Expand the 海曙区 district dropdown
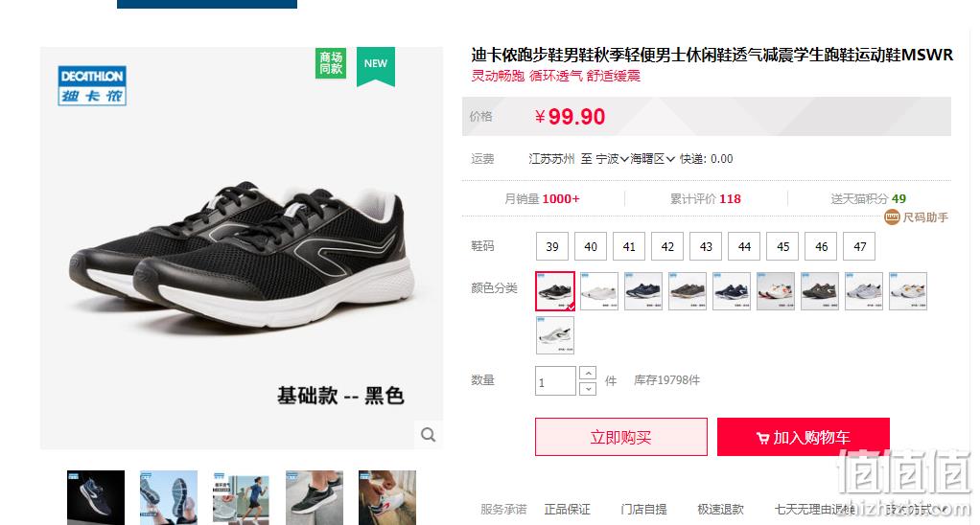The image size is (980, 525). [652, 159]
